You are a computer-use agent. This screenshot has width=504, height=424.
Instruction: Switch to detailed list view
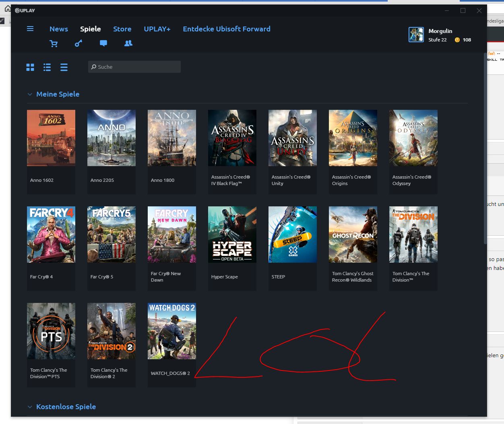click(47, 67)
